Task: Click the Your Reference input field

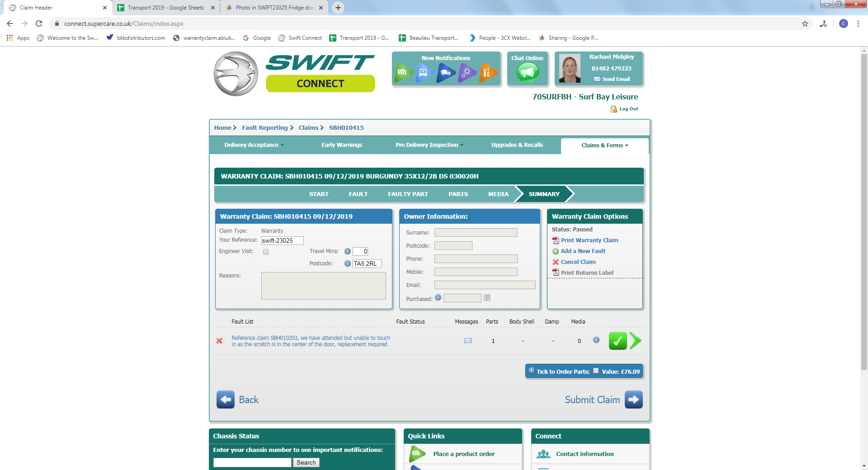Action: click(282, 240)
